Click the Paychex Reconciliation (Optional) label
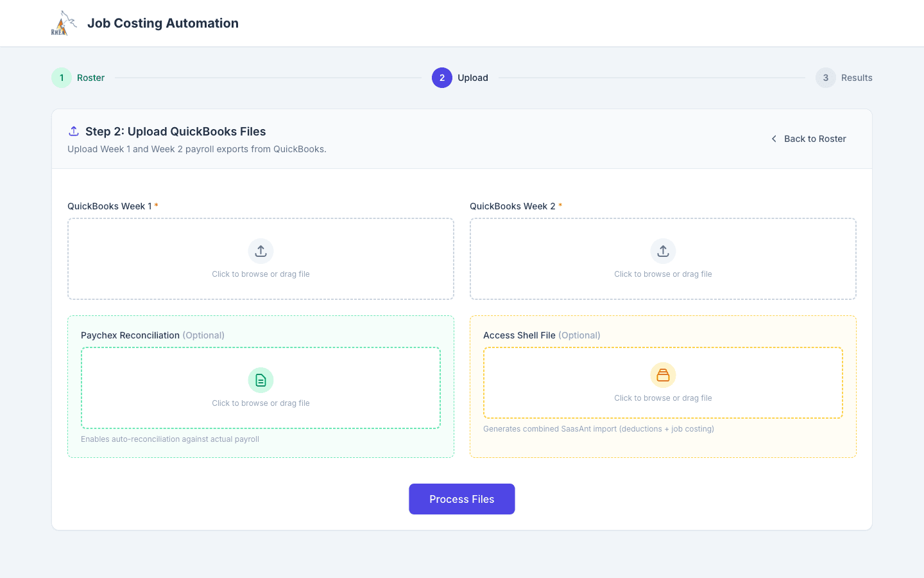This screenshot has height=578, width=924. click(153, 335)
